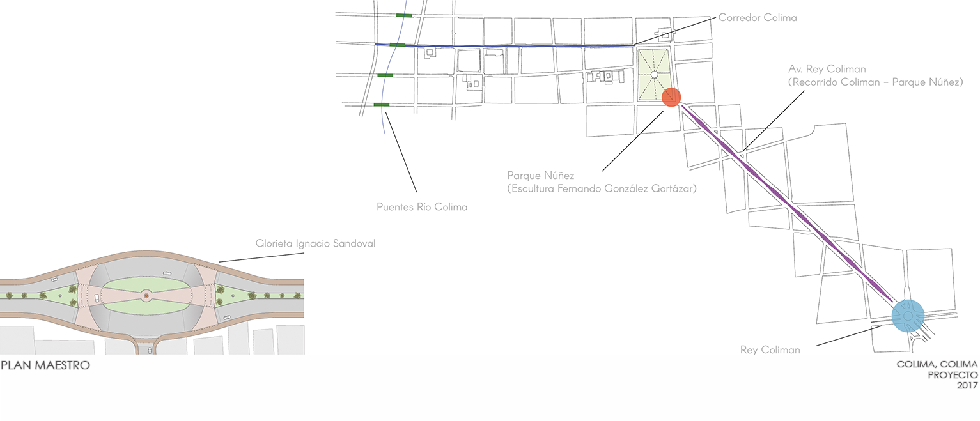Click the 'COLIMA, COLIMA' caption
Image resolution: width=980 pixels, height=421 pixels.
[937, 365]
